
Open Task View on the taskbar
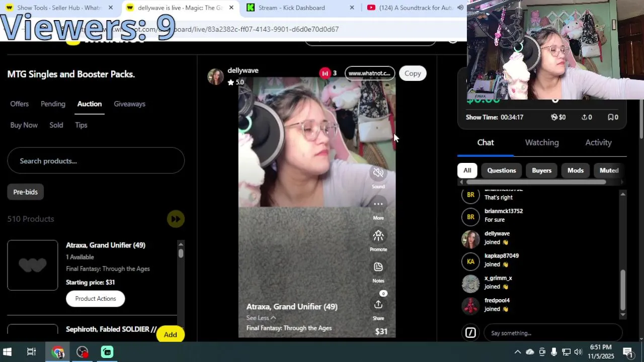tap(31, 352)
